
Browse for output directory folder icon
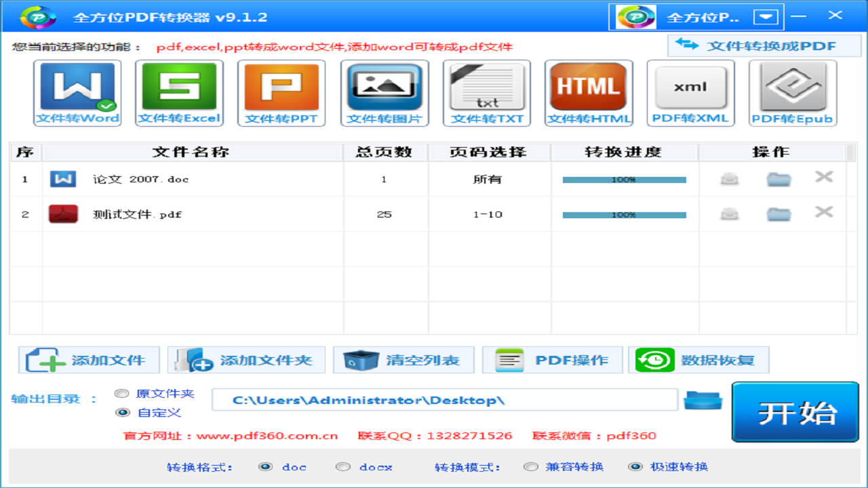[x=703, y=401]
